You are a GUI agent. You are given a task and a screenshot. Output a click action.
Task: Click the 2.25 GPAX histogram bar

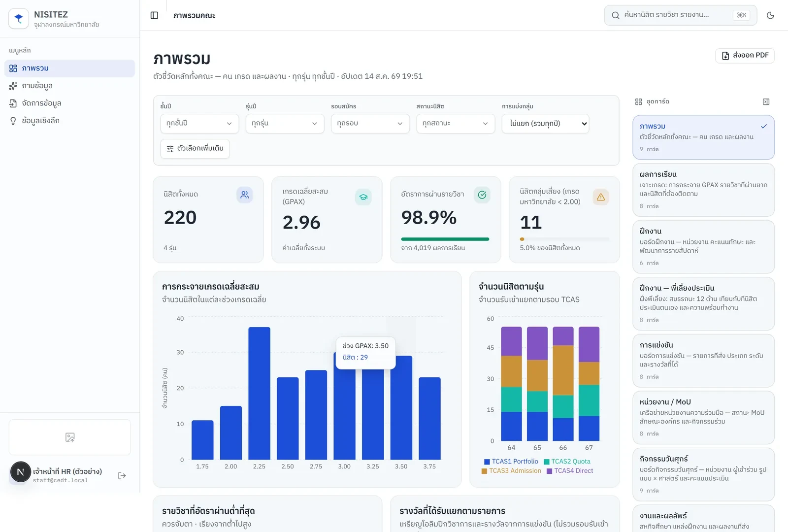click(x=259, y=393)
